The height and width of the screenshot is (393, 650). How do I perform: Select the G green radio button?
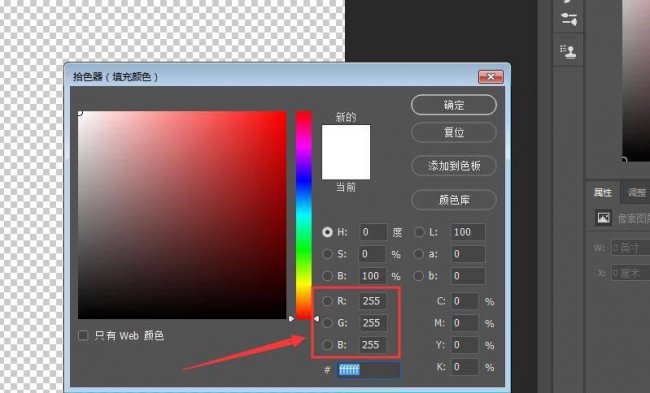pos(327,323)
